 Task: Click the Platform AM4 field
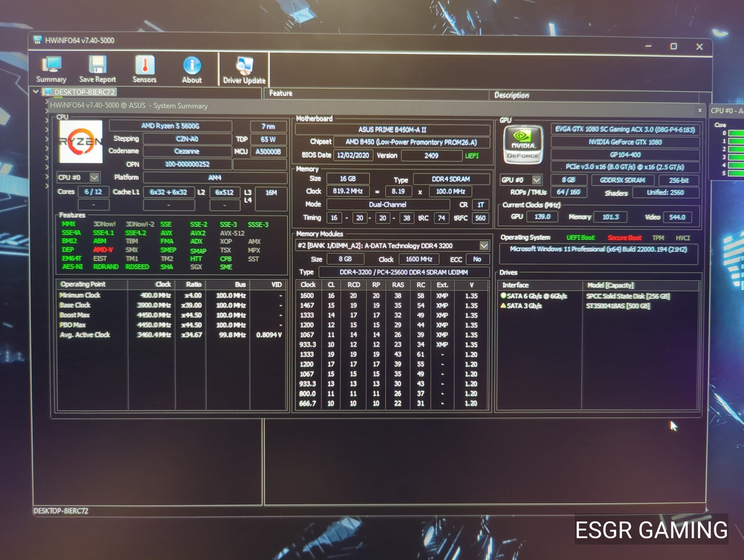215,177
